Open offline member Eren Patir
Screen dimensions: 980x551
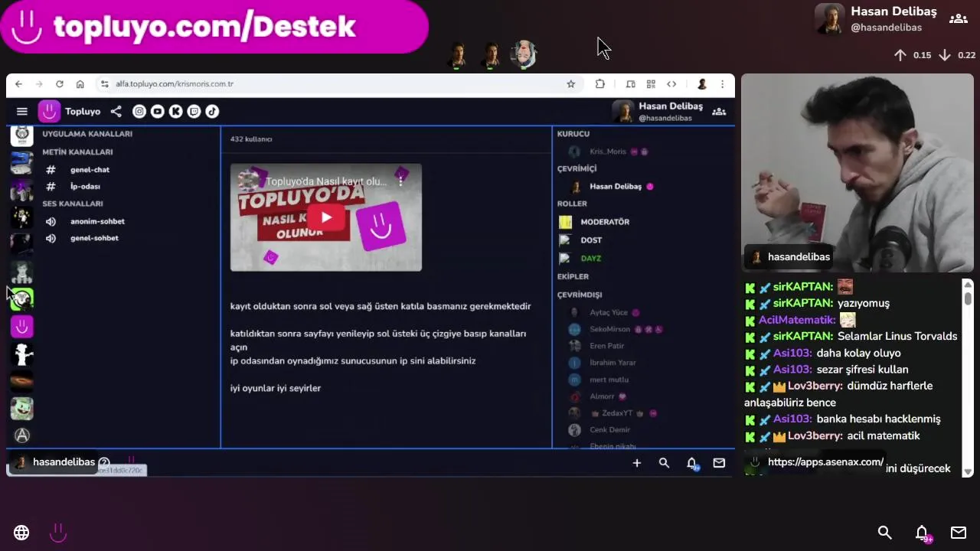(606, 346)
